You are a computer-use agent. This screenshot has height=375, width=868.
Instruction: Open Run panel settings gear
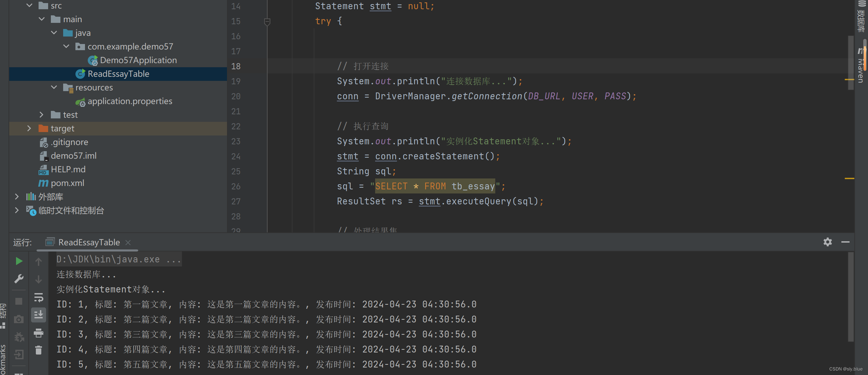[x=827, y=242]
